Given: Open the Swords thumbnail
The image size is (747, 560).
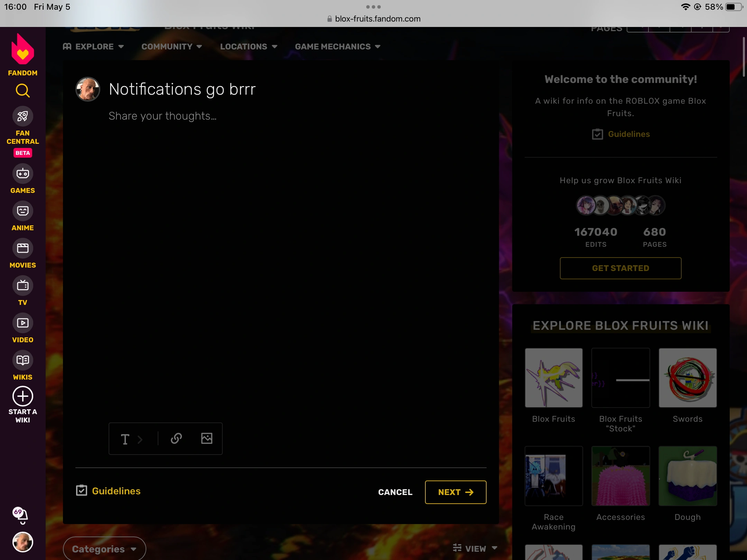Looking at the screenshot, I should coord(688,377).
